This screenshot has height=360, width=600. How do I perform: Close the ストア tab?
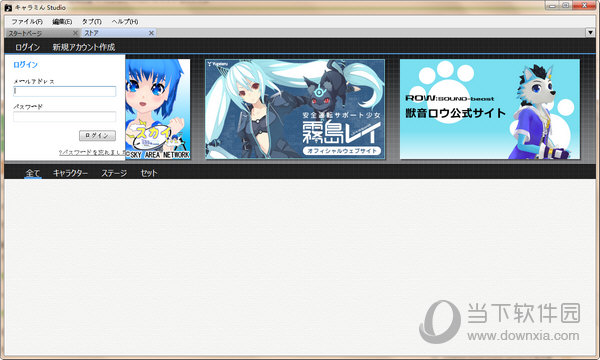pos(151,33)
